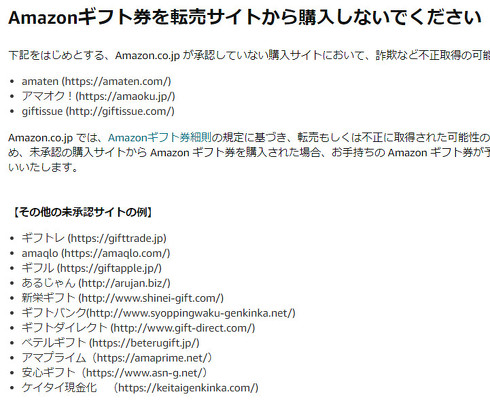Select the ギフル giftapple.jp entry

92,268
